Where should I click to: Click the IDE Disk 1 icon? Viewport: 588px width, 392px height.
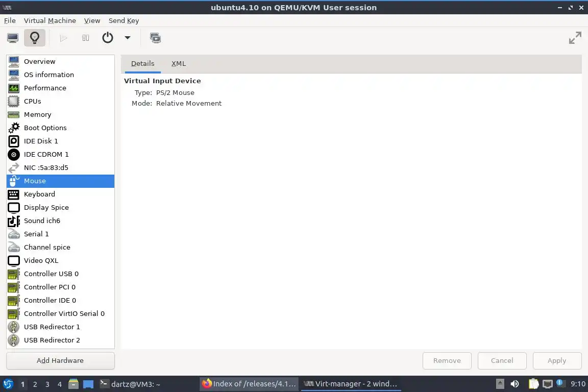[x=13, y=141]
